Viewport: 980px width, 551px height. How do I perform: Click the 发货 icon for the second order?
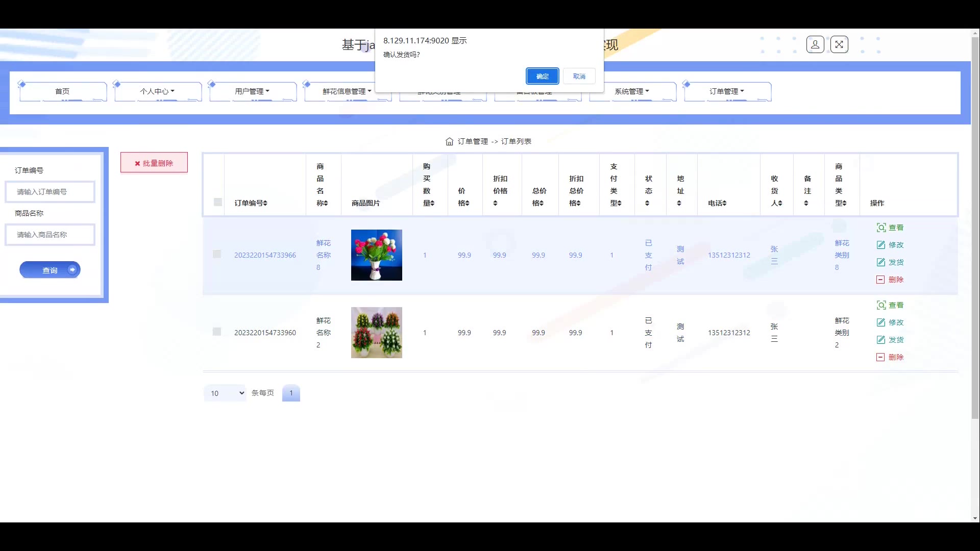point(881,340)
